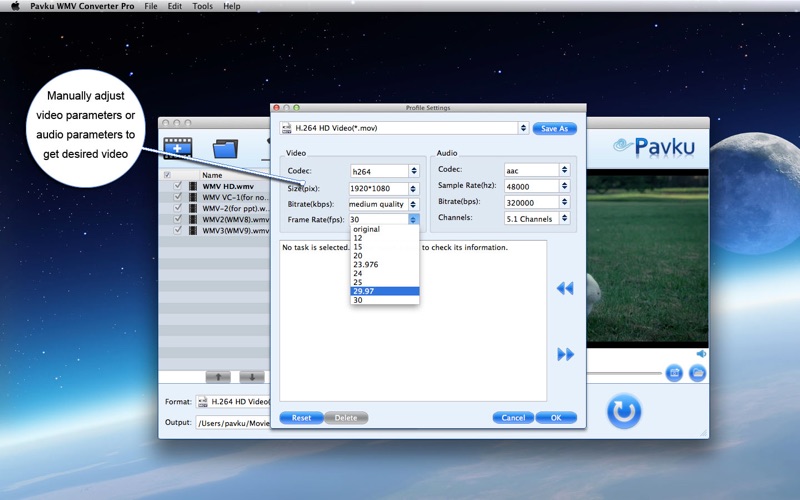This screenshot has width=800, height=500.
Task: Click film icon beside WMV-2(for ppt) file
Action: (193, 209)
